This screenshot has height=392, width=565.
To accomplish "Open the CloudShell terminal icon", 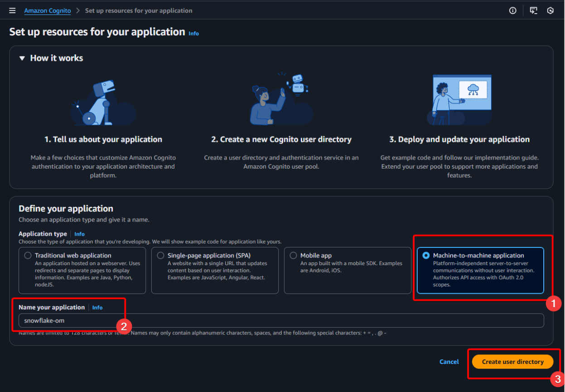I will pyautogui.click(x=534, y=10).
